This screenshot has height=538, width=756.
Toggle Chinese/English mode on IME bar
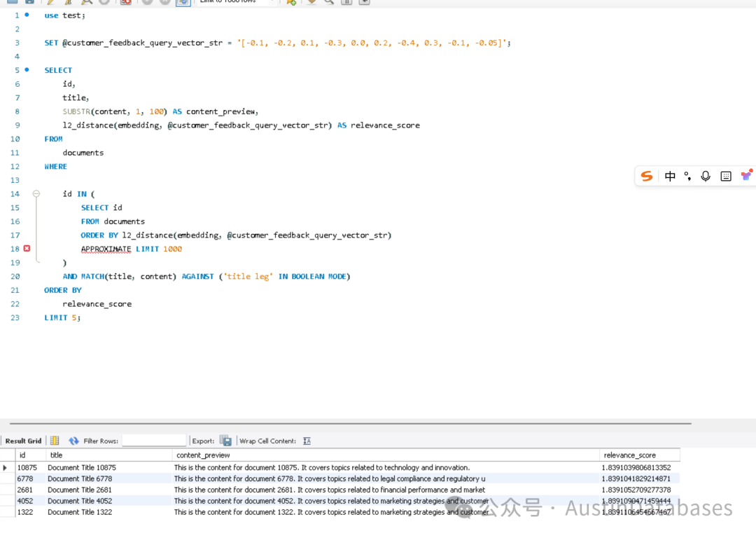[x=670, y=176]
